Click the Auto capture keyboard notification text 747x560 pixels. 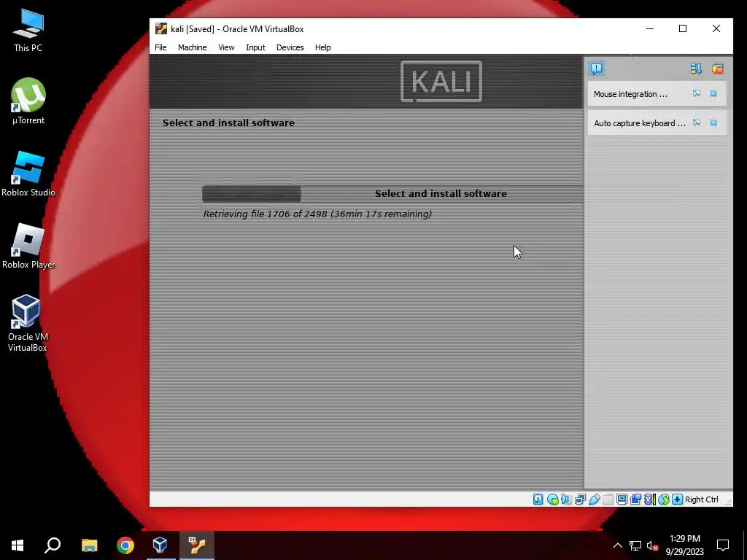639,123
